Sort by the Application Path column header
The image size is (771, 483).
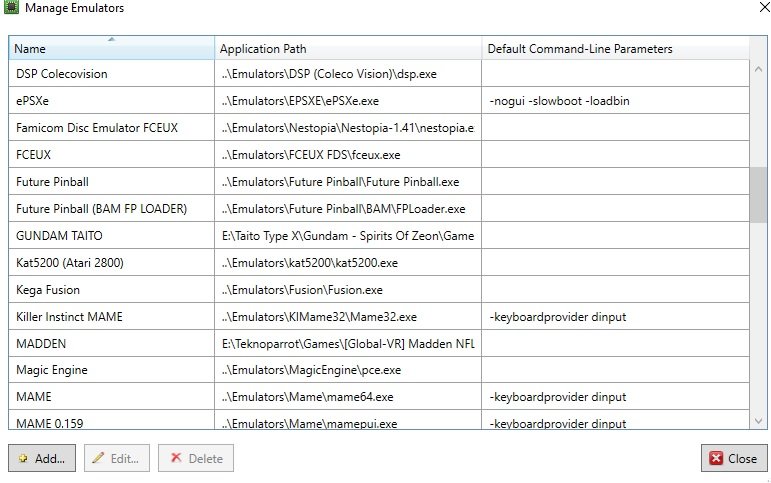coord(348,48)
